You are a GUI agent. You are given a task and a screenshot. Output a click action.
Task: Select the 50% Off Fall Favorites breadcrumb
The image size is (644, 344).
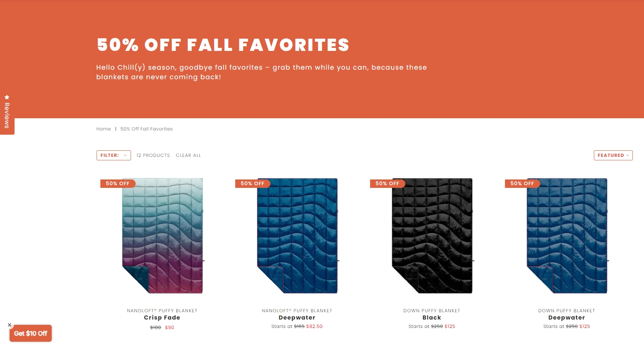[x=146, y=129]
